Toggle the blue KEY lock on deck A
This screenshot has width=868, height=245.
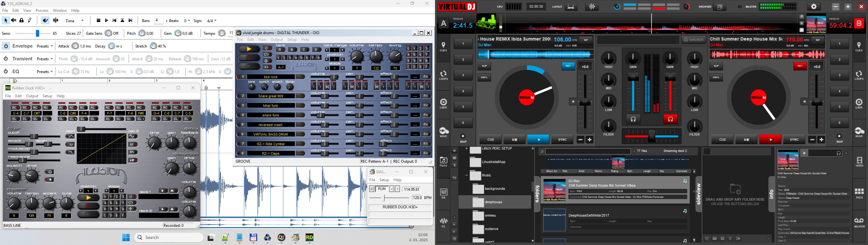[568, 66]
